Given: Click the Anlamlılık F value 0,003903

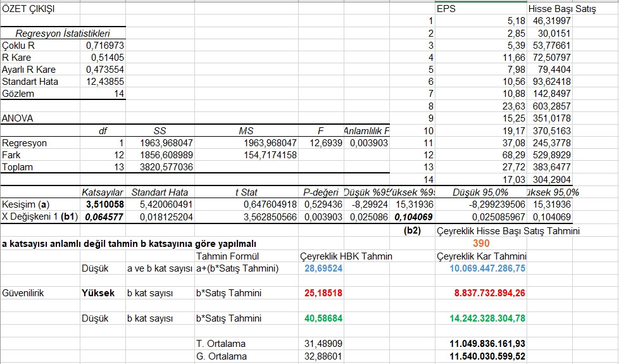Looking at the screenshot, I should pyautogui.click(x=369, y=143).
